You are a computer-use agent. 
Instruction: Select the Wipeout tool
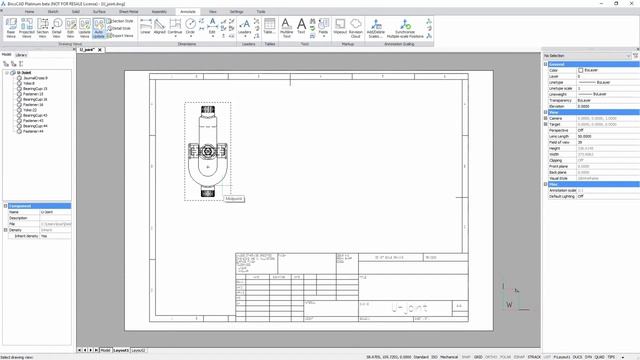pyautogui.click(x=340, y=26)
